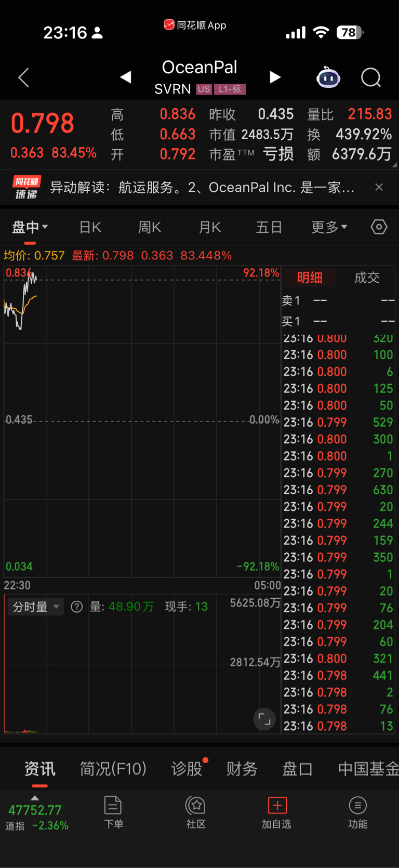
Task: Tap the back arrow icon
Action: [23, 78]
